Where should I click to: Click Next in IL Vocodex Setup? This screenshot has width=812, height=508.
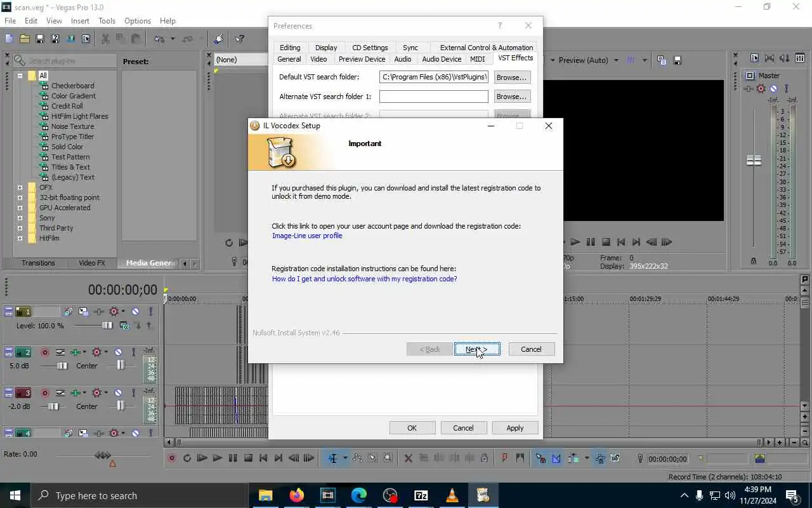tap(476, 349)
